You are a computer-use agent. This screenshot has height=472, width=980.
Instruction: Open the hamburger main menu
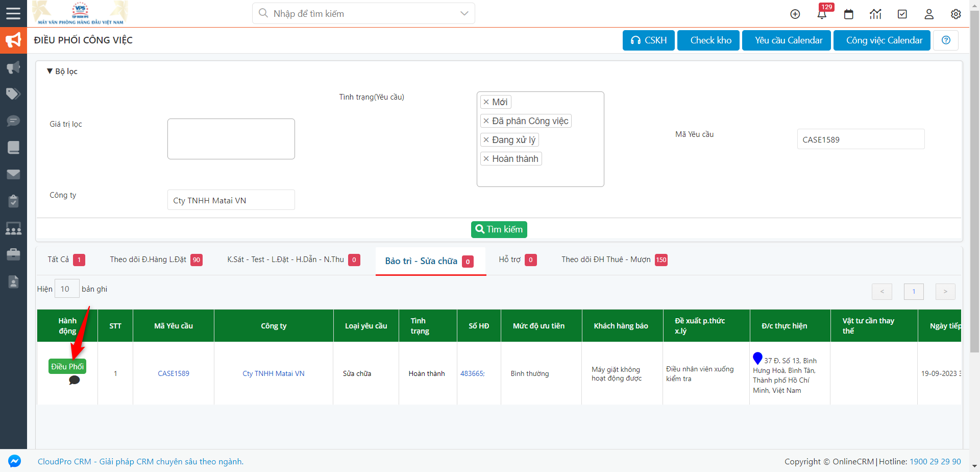click(x=13, y=13)
